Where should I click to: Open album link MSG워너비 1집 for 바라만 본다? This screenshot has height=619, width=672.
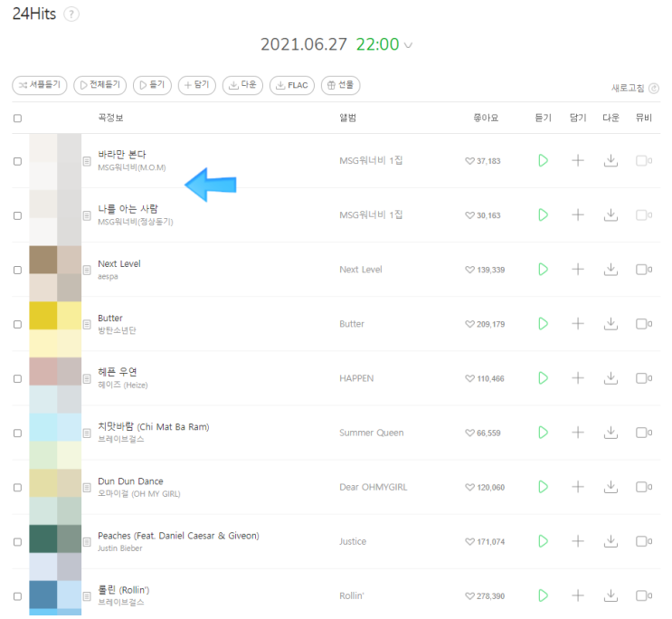coord(371,161)
